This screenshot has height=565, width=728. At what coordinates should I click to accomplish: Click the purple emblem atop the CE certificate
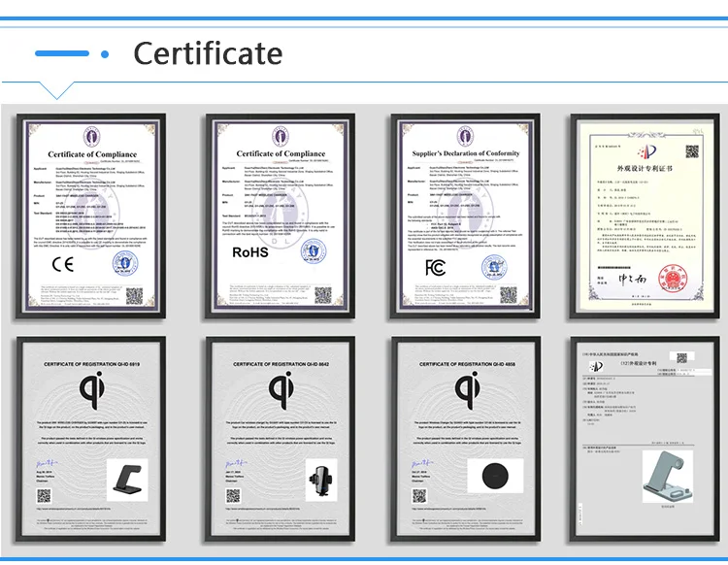[x=91, y=137]
